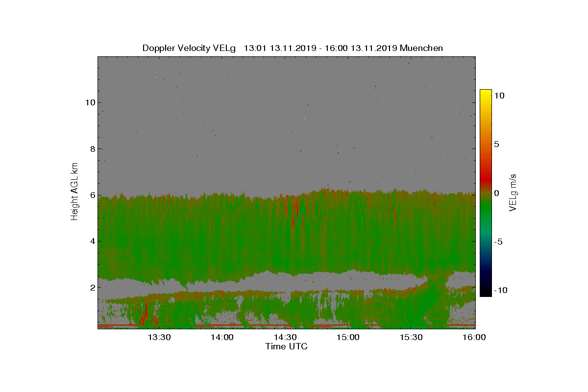Click the colorbar label 'VELg m/s'
The width and height of the screenshot is (588, 392).
click(514, 192)
